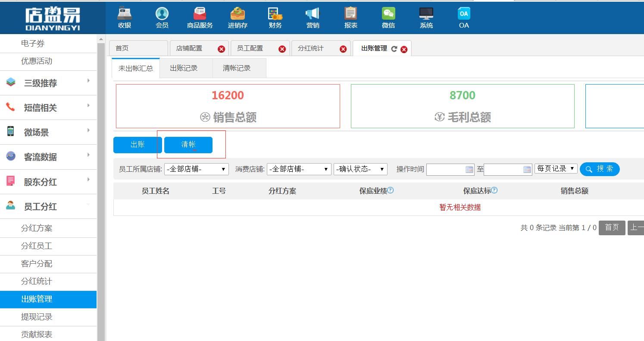
Task: Click the sidebar scrollbar up arrow
Action: click(x=101, y=39)
